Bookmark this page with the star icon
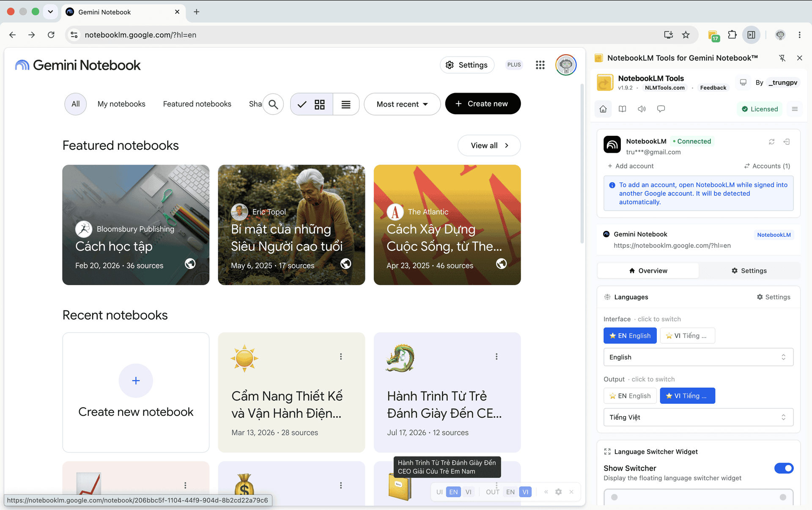Screen dimensions: 812x510 pyautogui.click(x=686, y=35)
